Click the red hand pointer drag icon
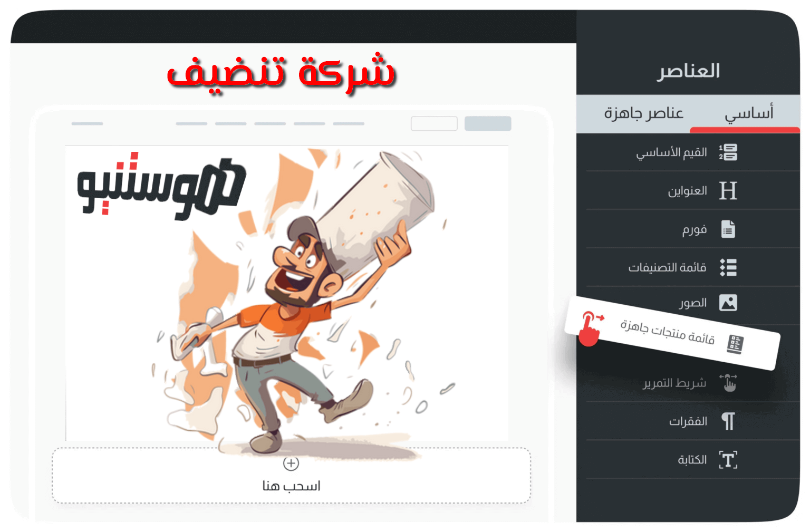Screen dimensions: 810x532 point(591,328)
